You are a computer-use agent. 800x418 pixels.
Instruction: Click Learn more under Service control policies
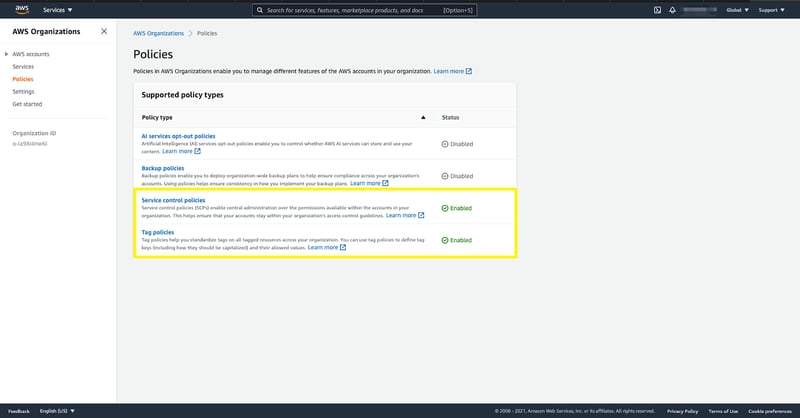coord(401,215)
